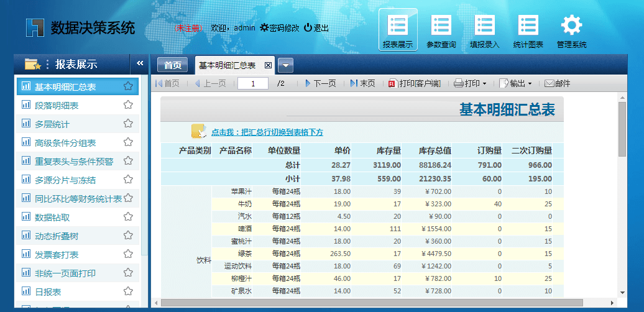Switch to the 首页 tab
This screenshot has width=644, height=312.
pos(173,65)
